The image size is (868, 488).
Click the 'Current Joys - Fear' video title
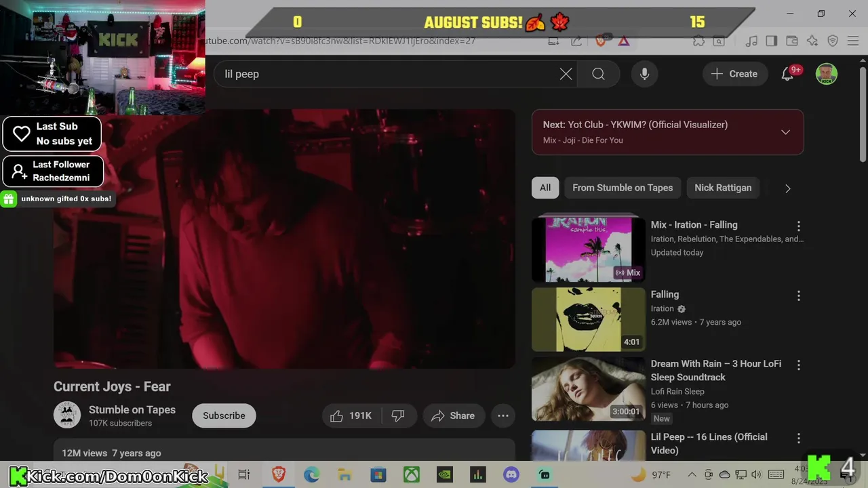click(x=112, y=386)
